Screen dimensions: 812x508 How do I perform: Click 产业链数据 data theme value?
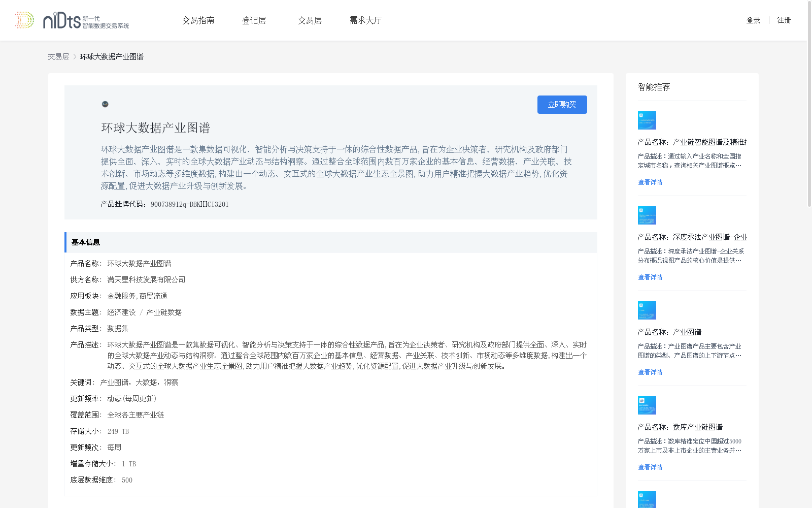coord(164,312)
